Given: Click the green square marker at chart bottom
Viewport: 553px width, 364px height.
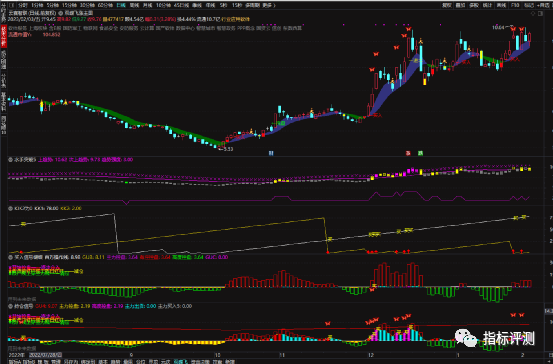Looking at the screenshot, I should tap(420, 153).
